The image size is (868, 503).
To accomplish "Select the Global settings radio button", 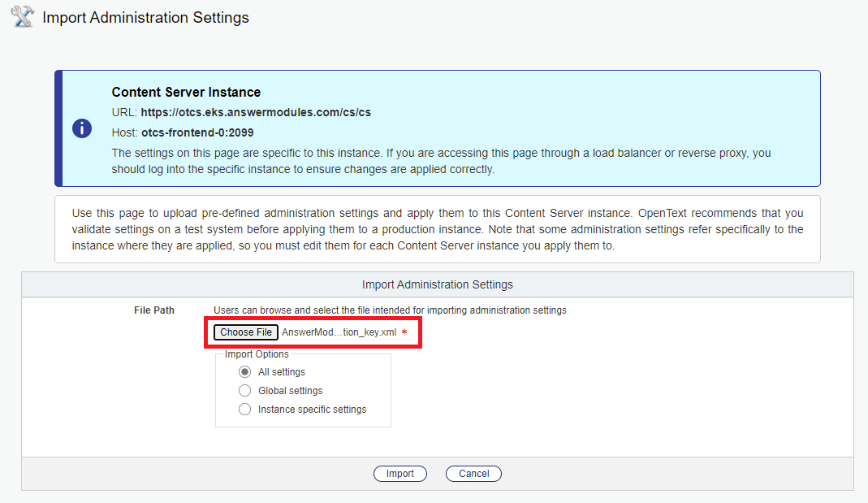I will [x=244, y=390].
